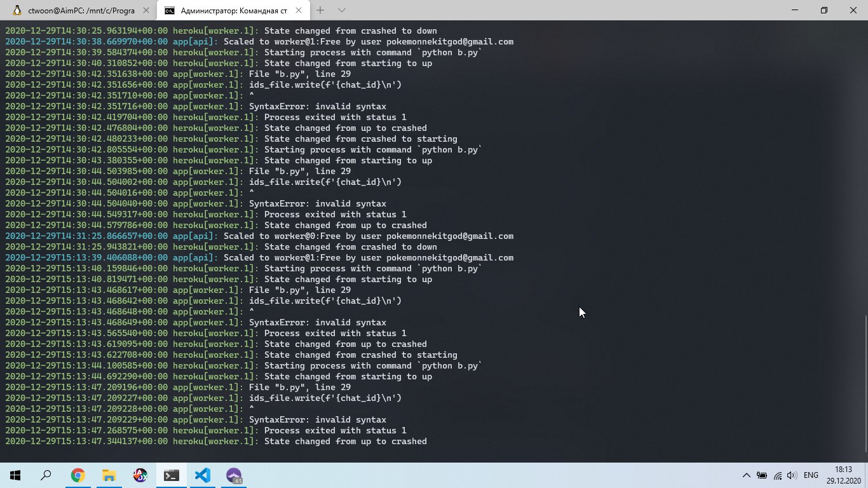Screen dimensions: 868x488
Task: Click the battery icon in system tray
Action: point(761,475)
